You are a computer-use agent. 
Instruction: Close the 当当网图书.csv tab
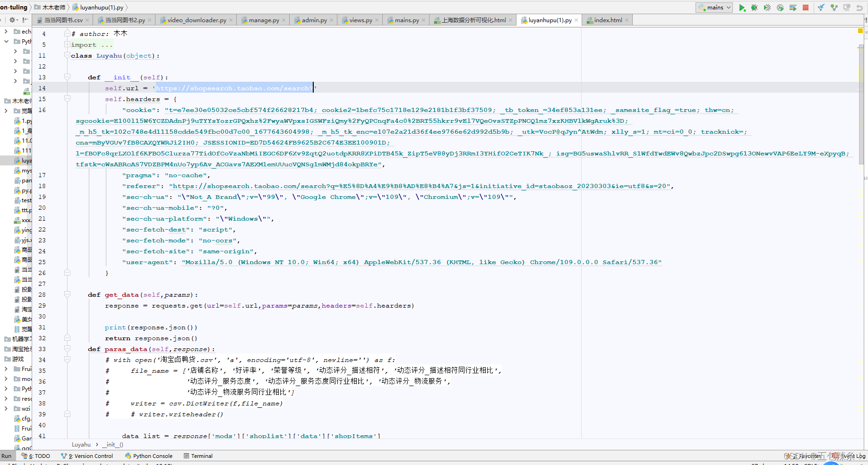(x=87, y=20)
